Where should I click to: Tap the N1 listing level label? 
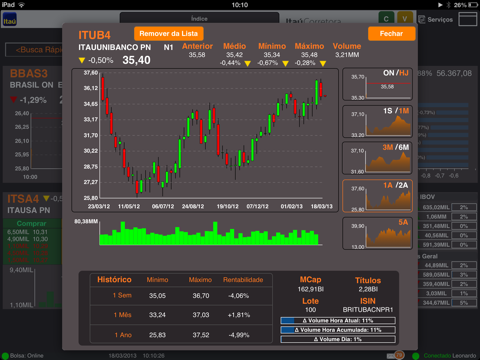point(168,47)
